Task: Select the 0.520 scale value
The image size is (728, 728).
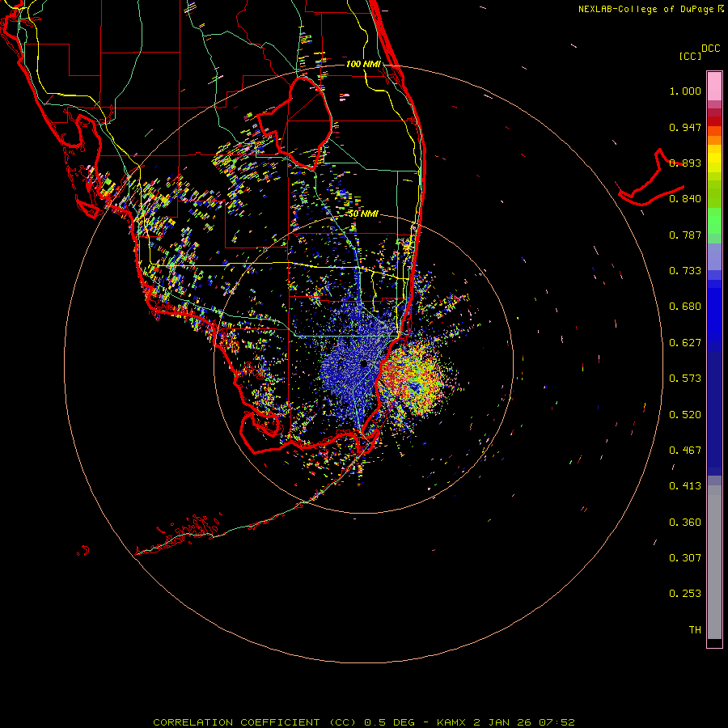Action: click(685, 415)
